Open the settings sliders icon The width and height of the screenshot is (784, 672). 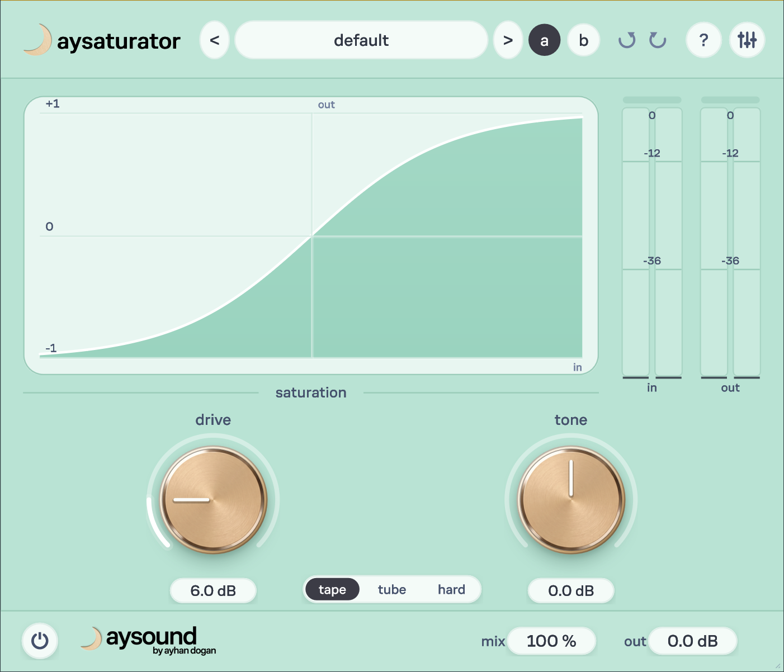(x=747, y=40)
